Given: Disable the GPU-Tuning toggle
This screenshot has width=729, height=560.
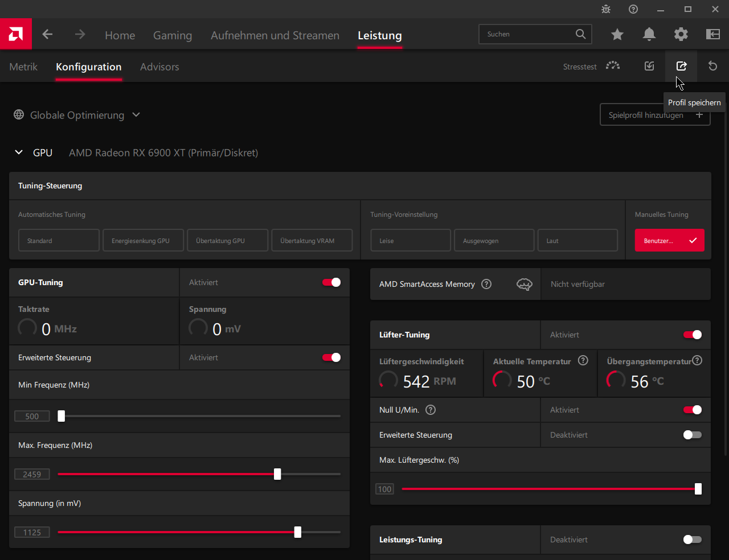Looking at the screenshot, I should coord(331,282).
